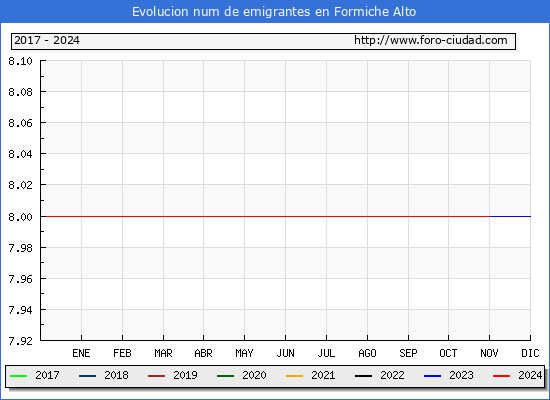Image resolution: width=550 pixels, height=400 pixels.
Task: Select the 2018 dark blue legend swatch
Action: tap(87, 376)
